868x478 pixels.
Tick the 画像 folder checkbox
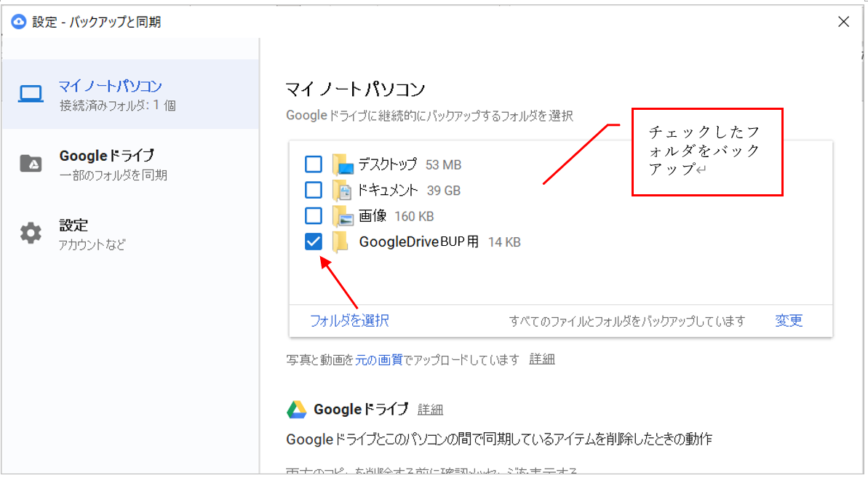click(314, 216)
